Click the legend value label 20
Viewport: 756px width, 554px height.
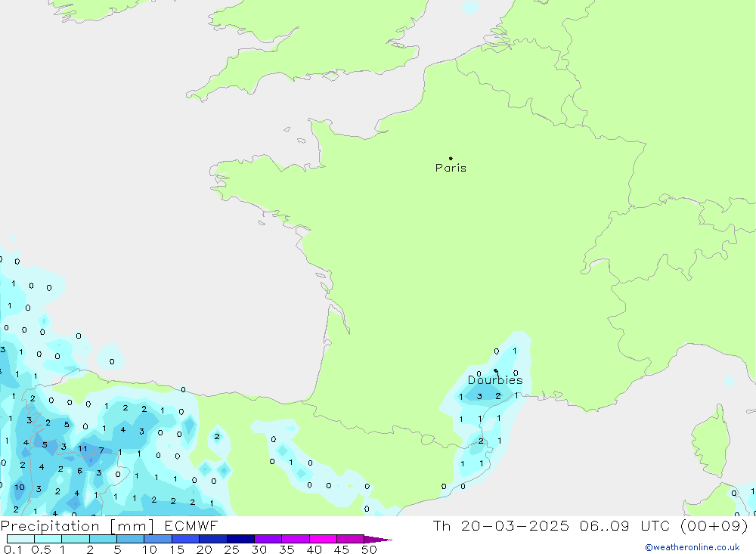click(x=204, y=549)
